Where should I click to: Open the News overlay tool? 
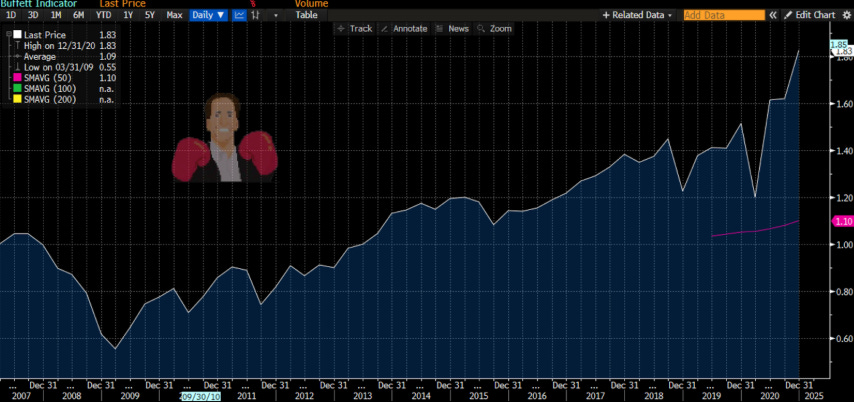click(452, 28)
